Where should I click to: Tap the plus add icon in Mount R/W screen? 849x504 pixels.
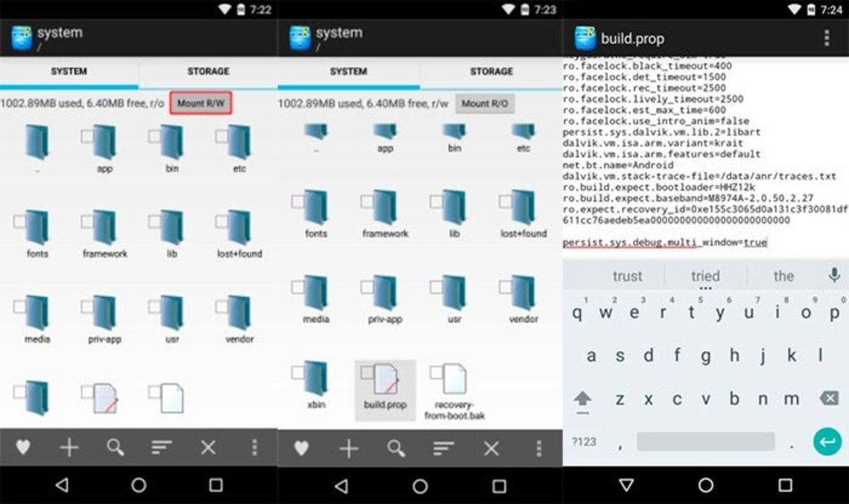(x=69, y=447)
